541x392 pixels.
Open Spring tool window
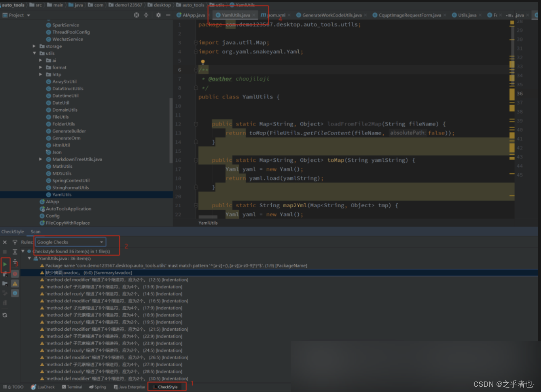98,387
